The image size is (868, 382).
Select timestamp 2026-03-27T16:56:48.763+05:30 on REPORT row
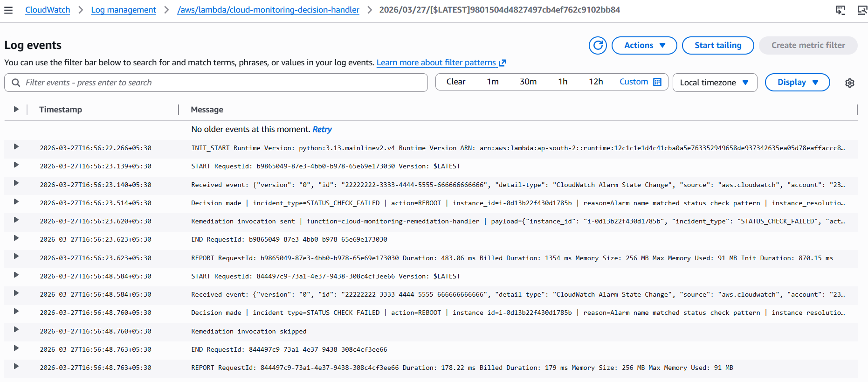click(96, 368)
